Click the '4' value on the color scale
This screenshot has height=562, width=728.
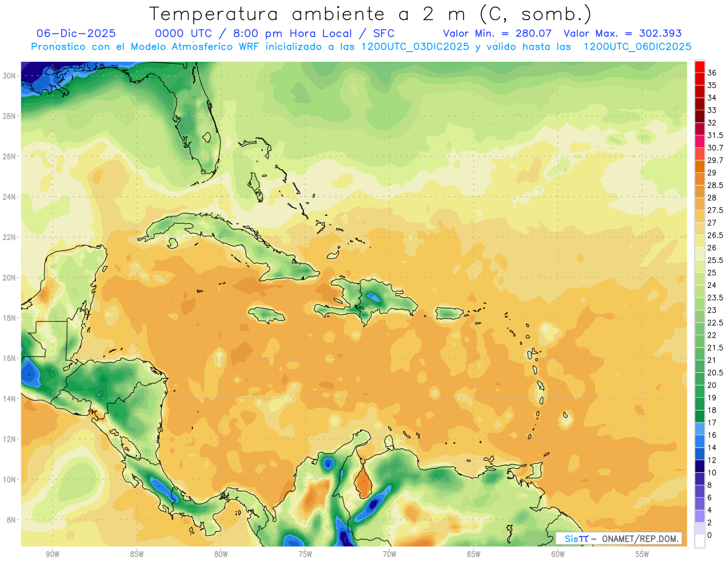tap(710, 510)
